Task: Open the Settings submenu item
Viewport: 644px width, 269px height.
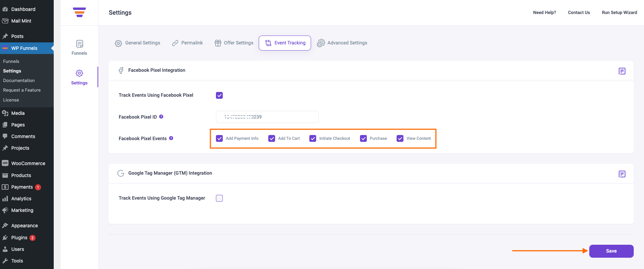Action: (12, 71)
